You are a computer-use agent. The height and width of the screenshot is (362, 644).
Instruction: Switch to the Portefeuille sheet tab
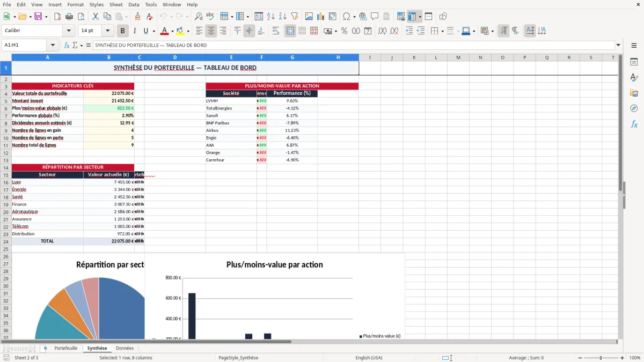65,349
